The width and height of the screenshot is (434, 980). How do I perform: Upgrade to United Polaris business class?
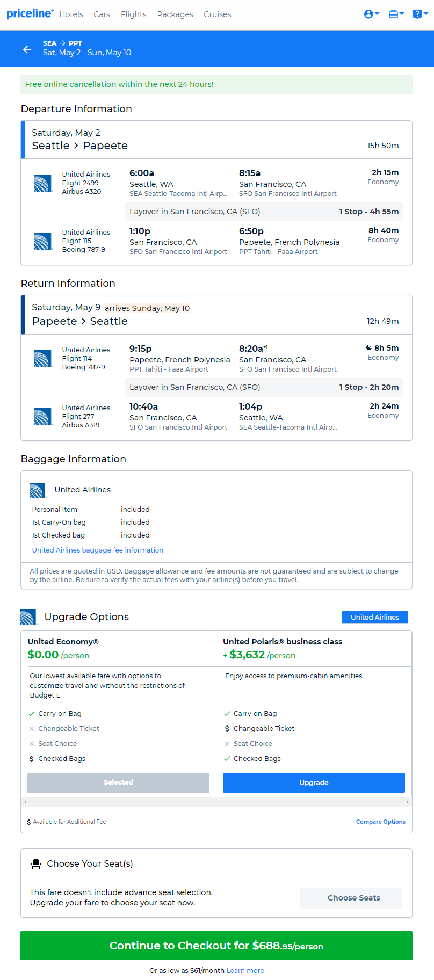coord(314,782)
